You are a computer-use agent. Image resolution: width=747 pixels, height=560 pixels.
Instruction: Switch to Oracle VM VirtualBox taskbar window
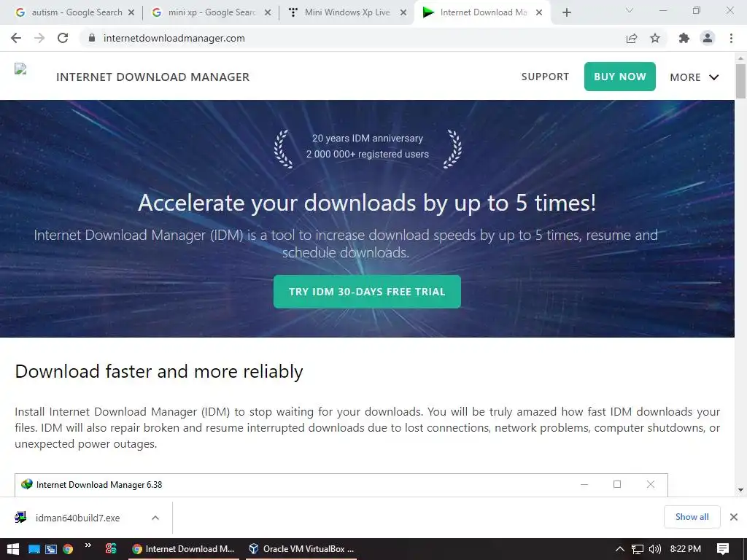302,549
